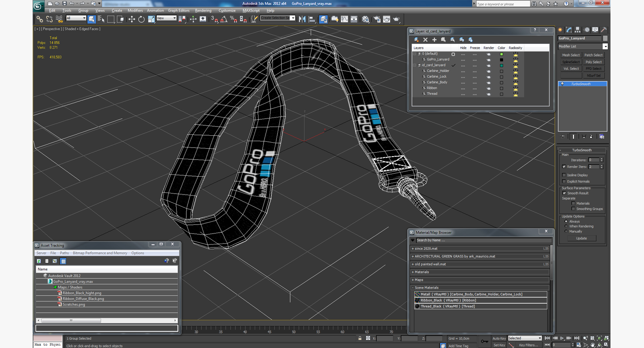Open the Material Editor icon
The width and height of the screenshot is (644, 348).
[x=366, y=19]
